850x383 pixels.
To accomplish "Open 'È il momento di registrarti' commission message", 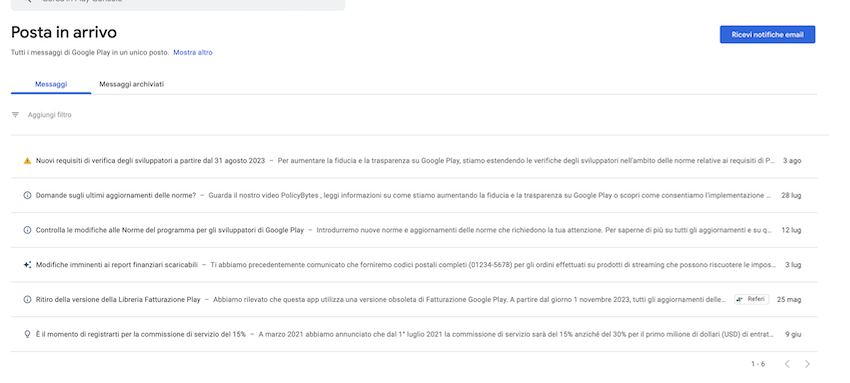I will 414,334.
